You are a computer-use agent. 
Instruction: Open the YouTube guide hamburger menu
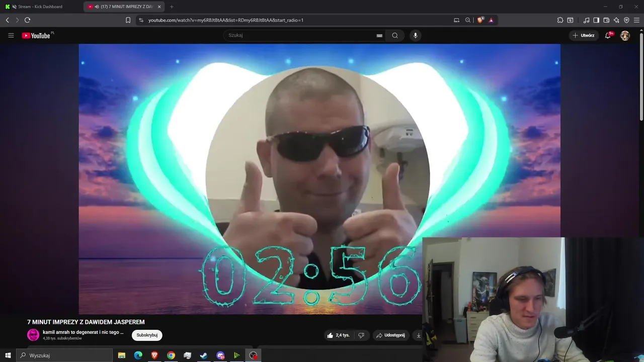pyautogui.click(x=11, y=35)
